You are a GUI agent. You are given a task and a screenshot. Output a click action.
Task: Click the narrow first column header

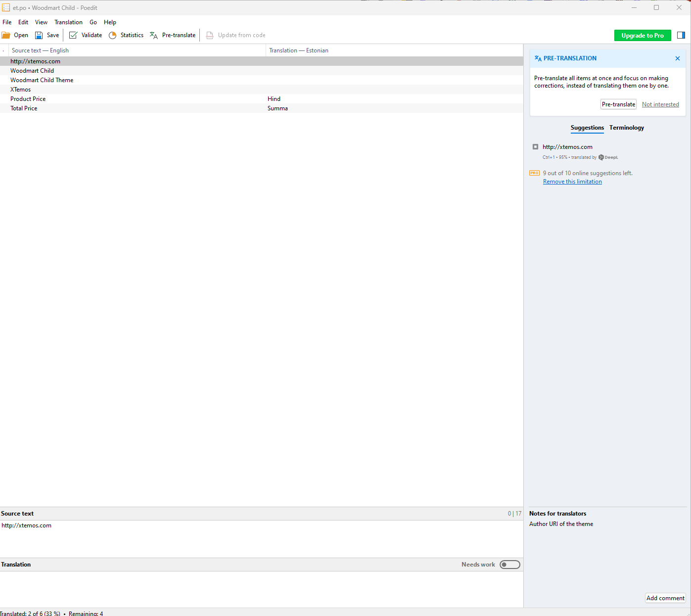(x=4, y=50)
